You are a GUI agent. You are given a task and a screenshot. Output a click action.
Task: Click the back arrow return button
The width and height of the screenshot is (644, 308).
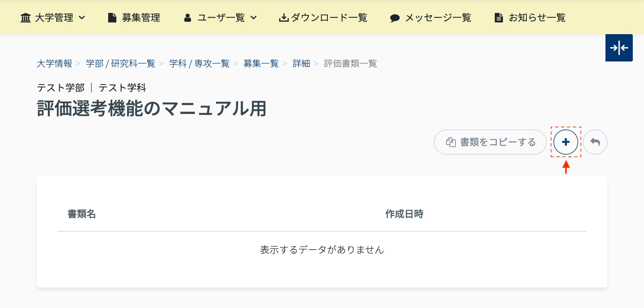click(x=595, y=142)
